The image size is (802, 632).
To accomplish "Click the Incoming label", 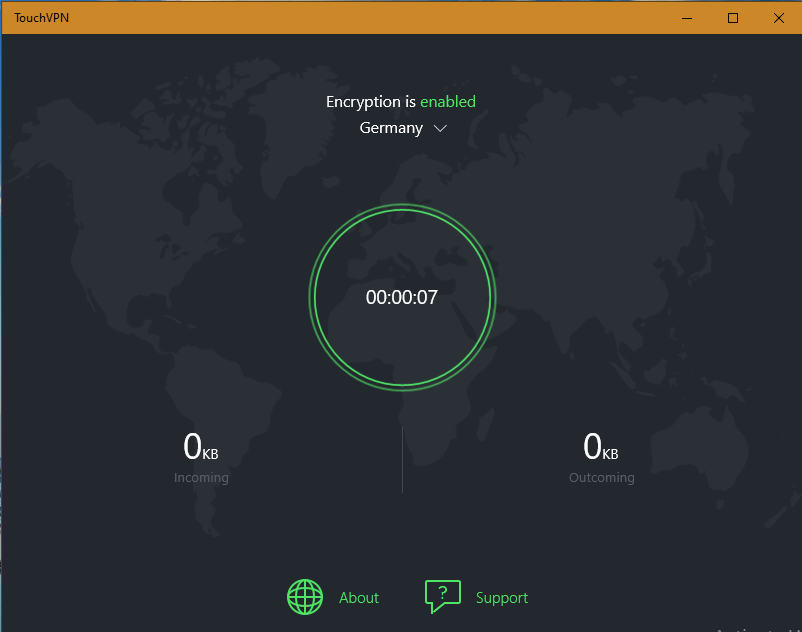I will pyautogui.click(x=201, y=478).
